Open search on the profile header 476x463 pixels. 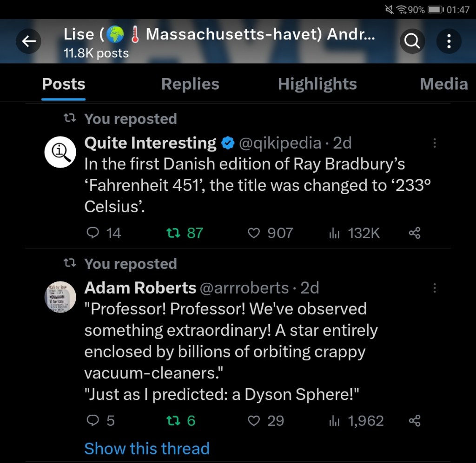click(412, 42)
